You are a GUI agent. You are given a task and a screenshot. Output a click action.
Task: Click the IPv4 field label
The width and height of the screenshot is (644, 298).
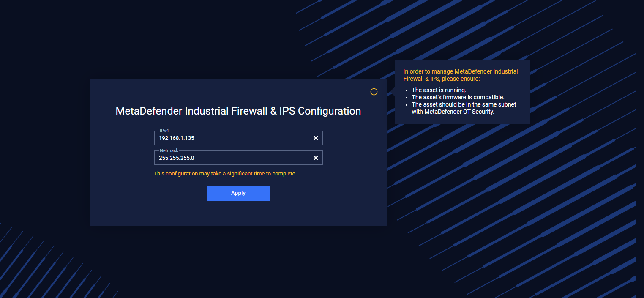(164, 131)
